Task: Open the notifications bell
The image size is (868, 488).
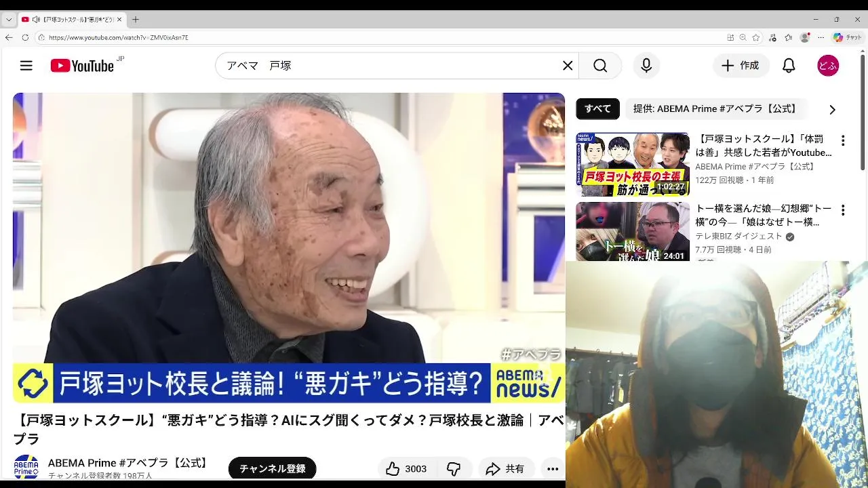Action: pos(789,66)
